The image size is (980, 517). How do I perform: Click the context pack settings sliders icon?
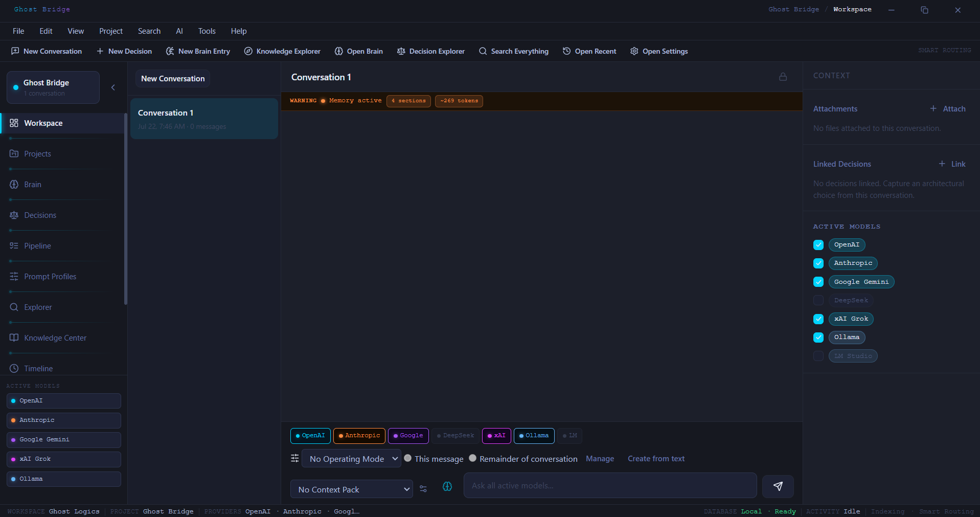point(423,489)
